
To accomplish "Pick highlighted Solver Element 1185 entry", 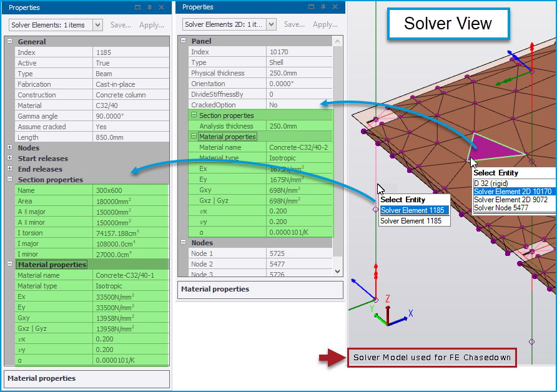I will pos(414,210).
